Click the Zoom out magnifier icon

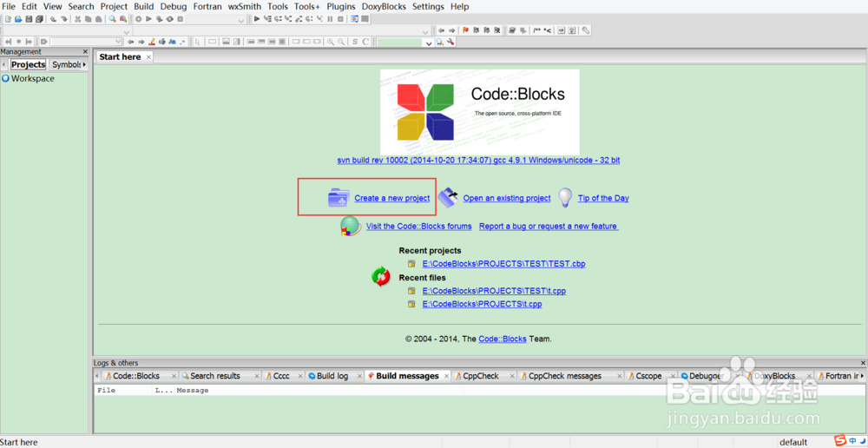pyautogui.click(x=341, y=42)
